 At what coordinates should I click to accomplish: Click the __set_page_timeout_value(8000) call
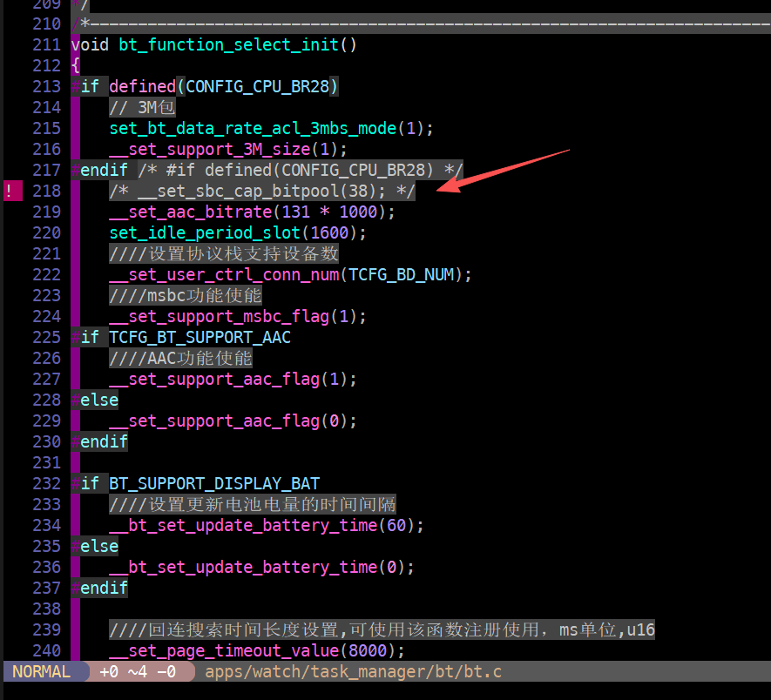click(x=257, y=650)
